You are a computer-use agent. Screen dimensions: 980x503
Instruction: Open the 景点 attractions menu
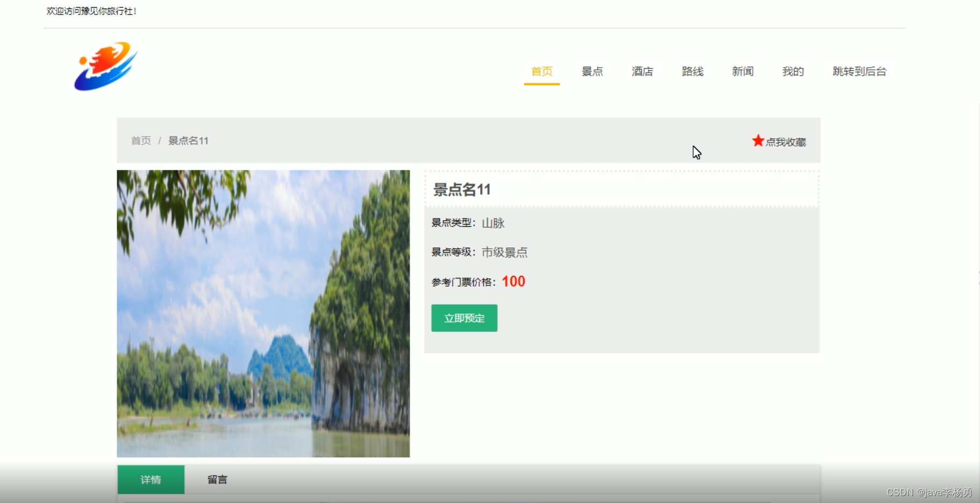(x=592, y=71)
